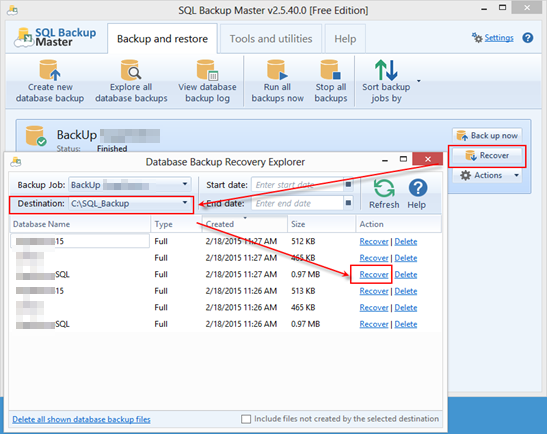Click BackUp job database status icon

[x=36, y=136]
